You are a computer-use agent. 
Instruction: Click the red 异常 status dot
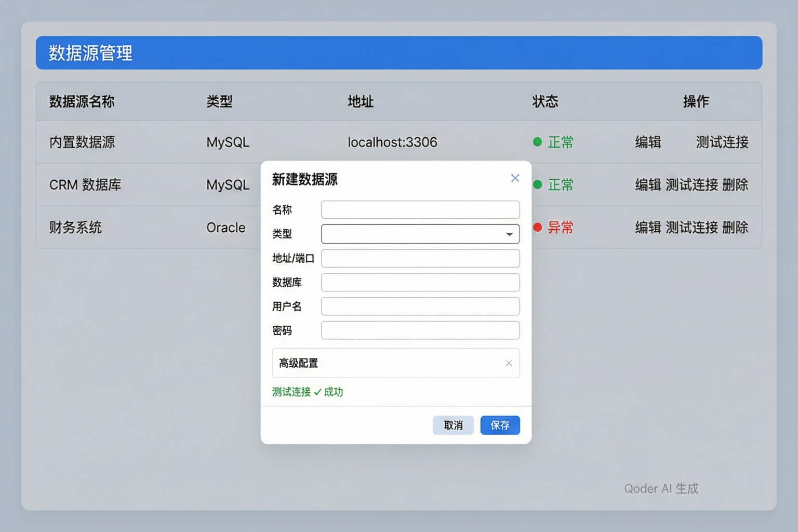(x=538, y=227)
